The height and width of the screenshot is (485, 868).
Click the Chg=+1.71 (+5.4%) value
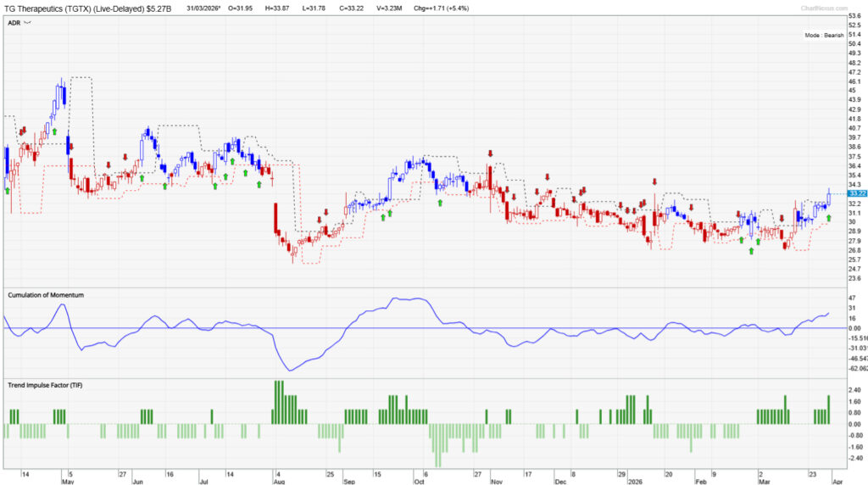[x=441, y=8]
